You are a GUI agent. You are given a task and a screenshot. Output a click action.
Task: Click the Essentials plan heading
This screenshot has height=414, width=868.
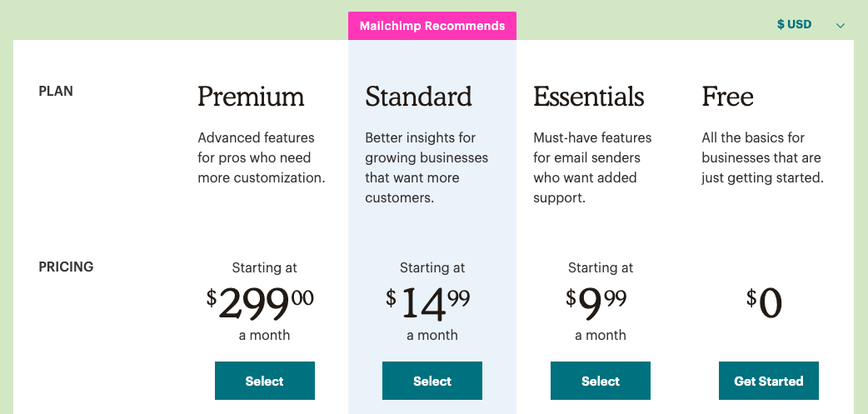(588, 97)
